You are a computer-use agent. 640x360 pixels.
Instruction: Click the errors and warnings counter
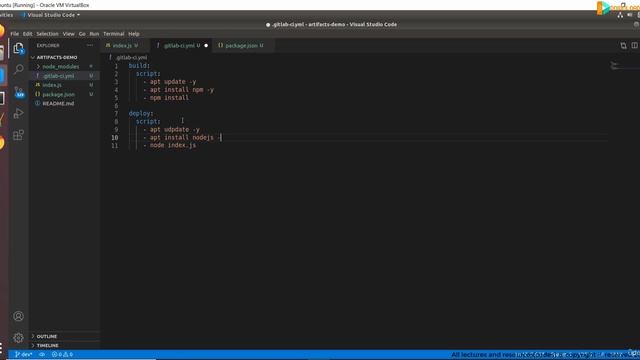62,354
